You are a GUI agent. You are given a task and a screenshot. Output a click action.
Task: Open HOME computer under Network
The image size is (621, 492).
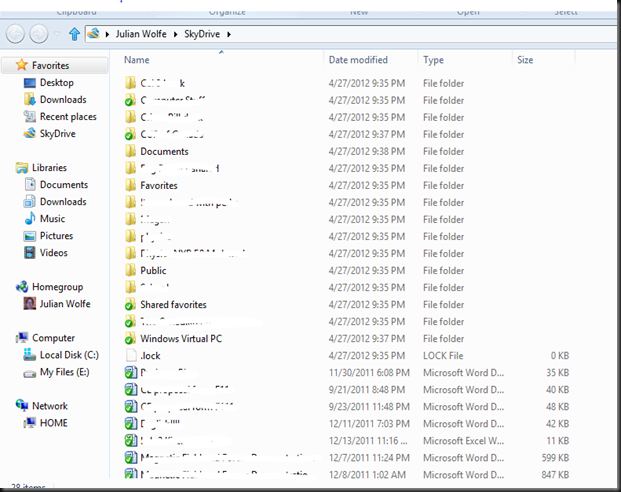[53, 423]
